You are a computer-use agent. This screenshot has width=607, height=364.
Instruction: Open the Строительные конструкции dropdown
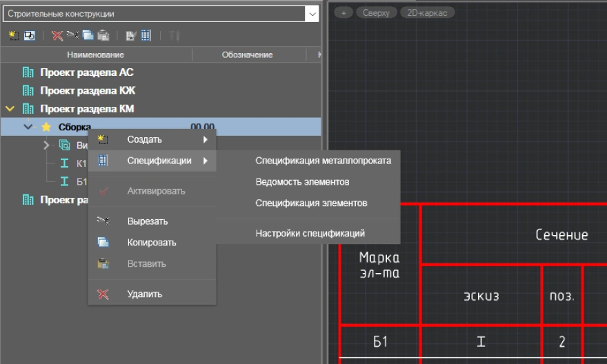(312, 14)
